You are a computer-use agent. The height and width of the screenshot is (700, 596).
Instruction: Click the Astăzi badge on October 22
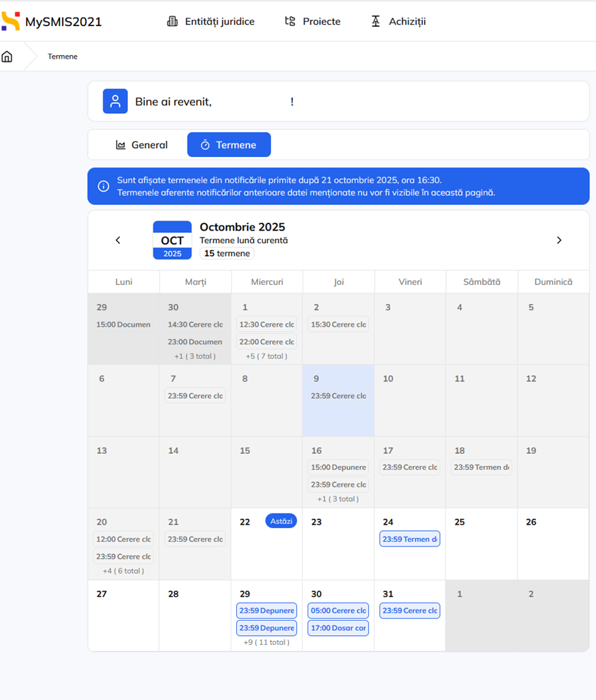tap(281, 521)
